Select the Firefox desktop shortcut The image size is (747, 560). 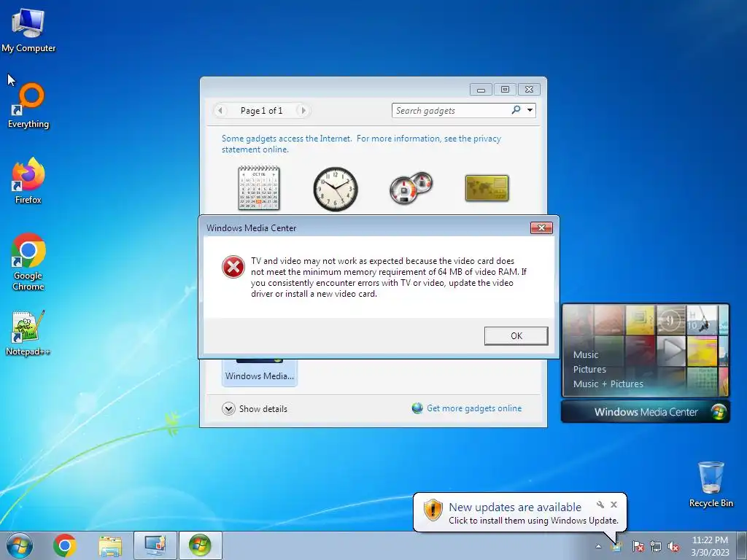tap(28, 181)
